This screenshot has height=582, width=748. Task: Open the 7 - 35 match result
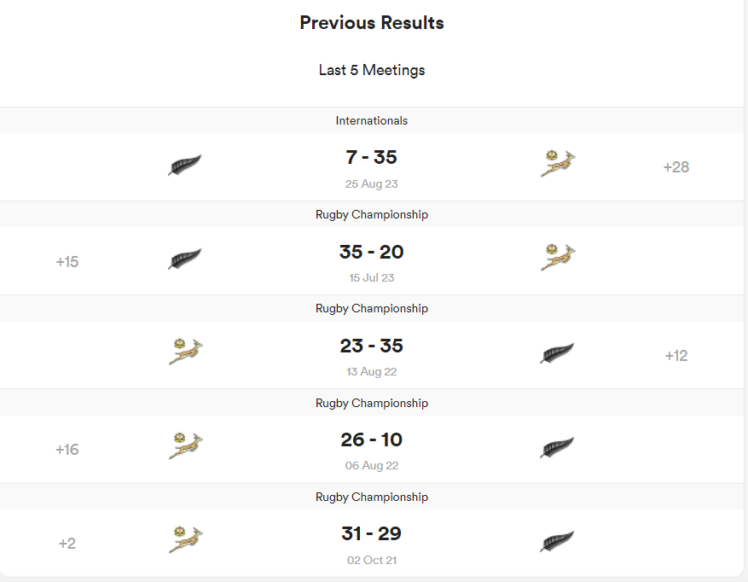click(372, 158)
